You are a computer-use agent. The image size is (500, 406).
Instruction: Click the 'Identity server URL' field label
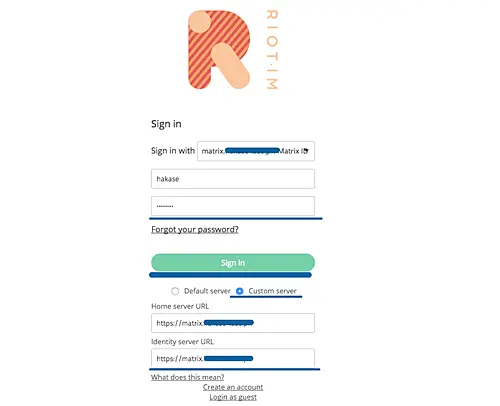[x=182, y=342]
